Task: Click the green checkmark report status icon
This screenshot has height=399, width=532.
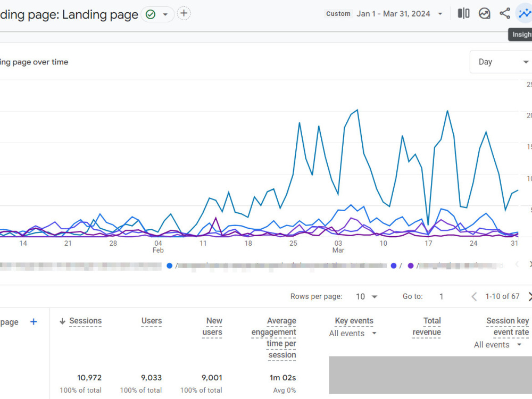Action: pyautogui.click(x=151, y=14)
